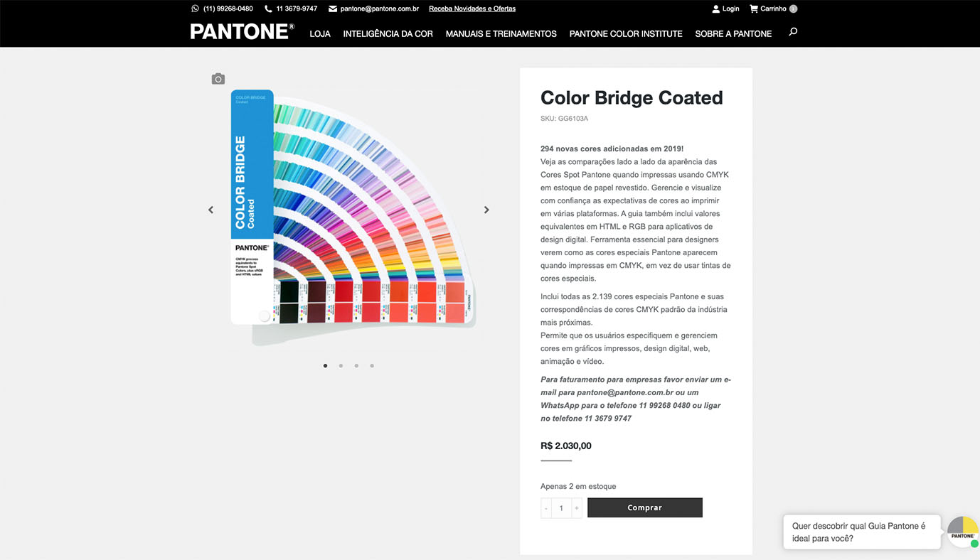Go to the PANTONE logo home
The image size is (980, 560).
(x=242, y=32)
